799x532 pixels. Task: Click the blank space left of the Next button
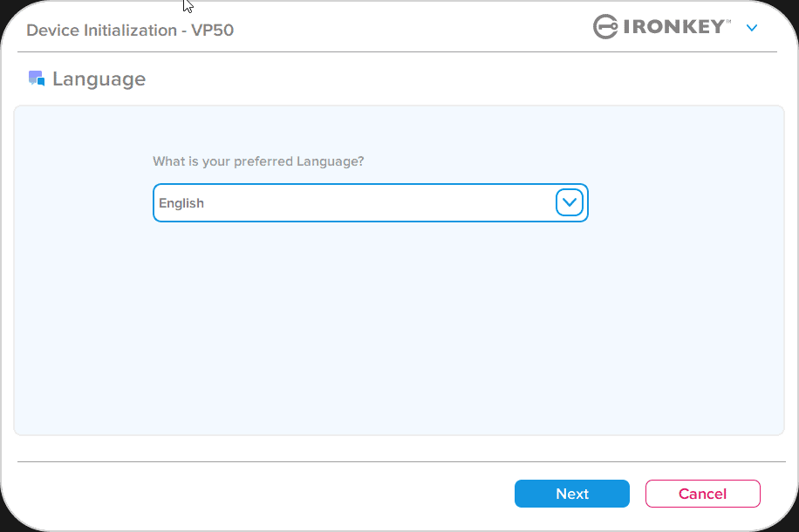[262, 494]
